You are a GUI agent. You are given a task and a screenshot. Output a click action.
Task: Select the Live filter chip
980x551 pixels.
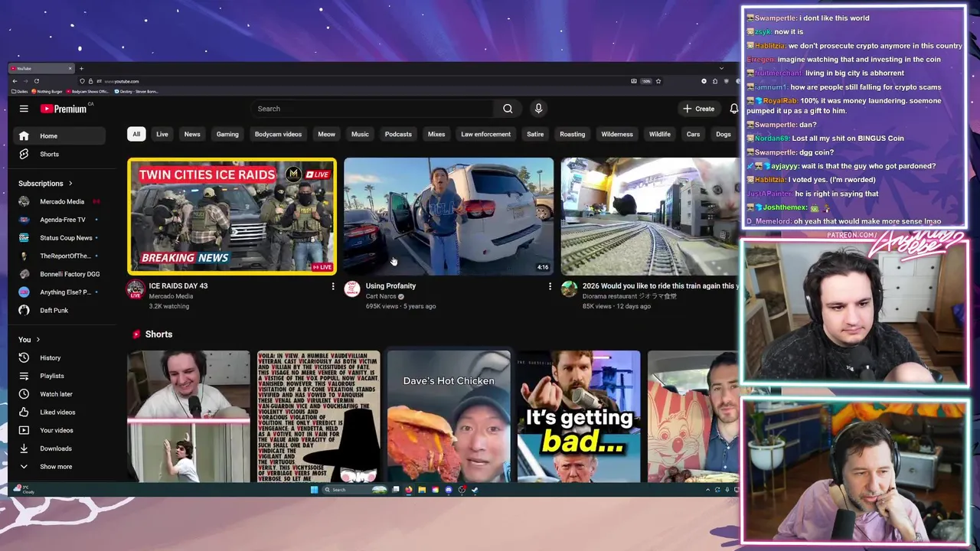click(x=162, y=134)
